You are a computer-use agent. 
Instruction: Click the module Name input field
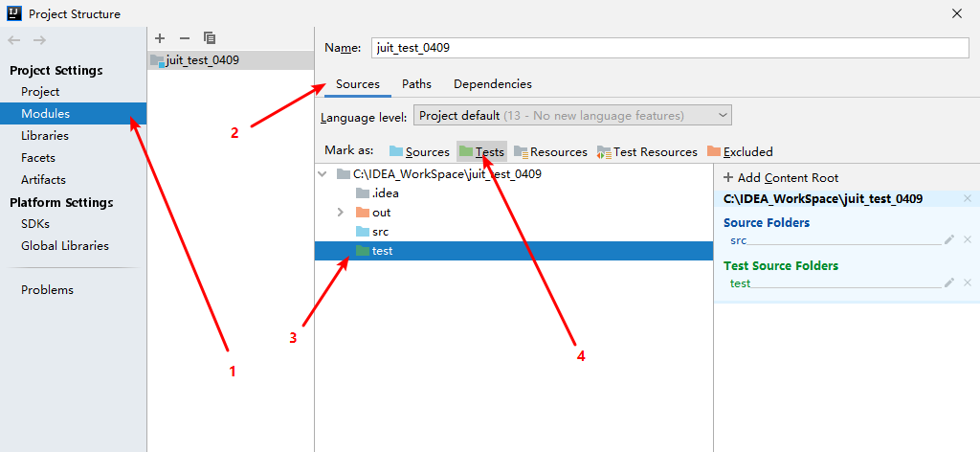(x=669, y=48)
